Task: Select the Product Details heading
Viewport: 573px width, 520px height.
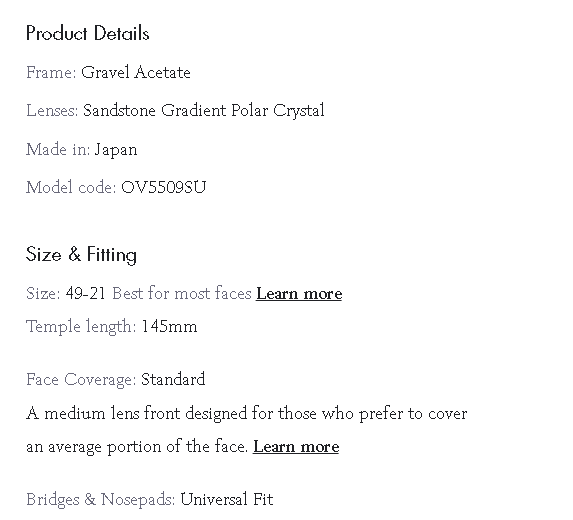Action: coord(88,33)
